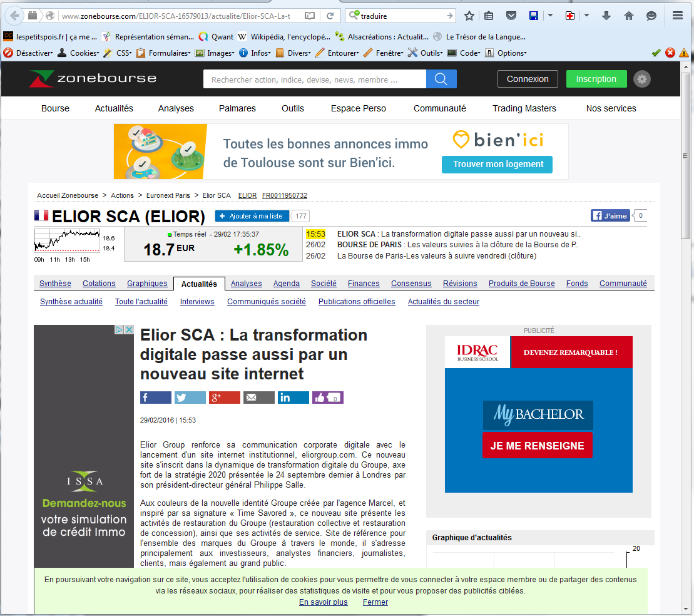Open dropdown arrow next to save icon

550,16
